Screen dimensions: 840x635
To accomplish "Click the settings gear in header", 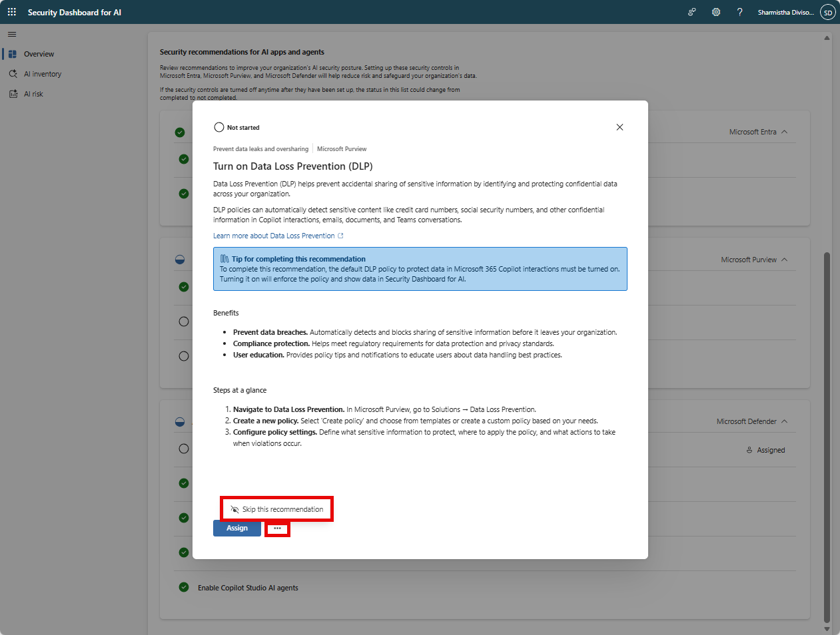I will [x=716, y=12].
